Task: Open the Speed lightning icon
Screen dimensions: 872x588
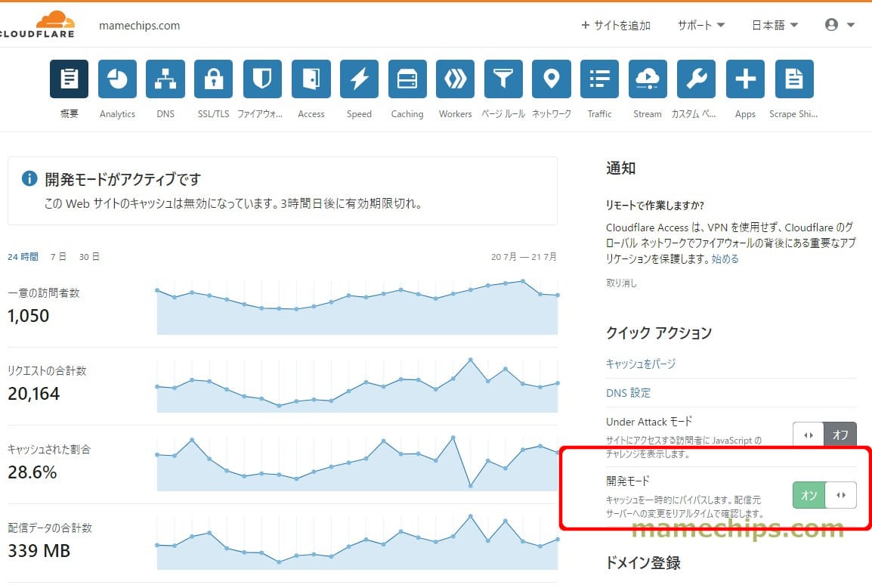Action: point(359,79)
